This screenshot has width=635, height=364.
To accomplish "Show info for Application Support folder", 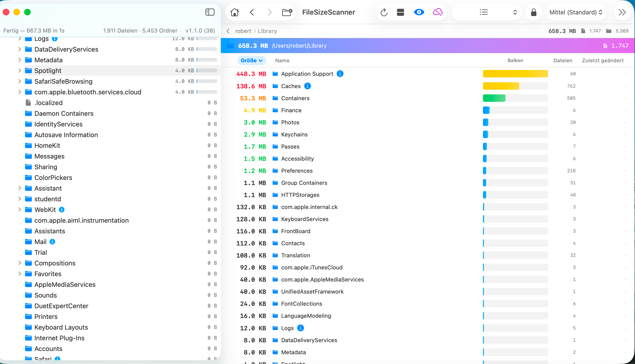I will pyautogui.click(x=340, y=74).
